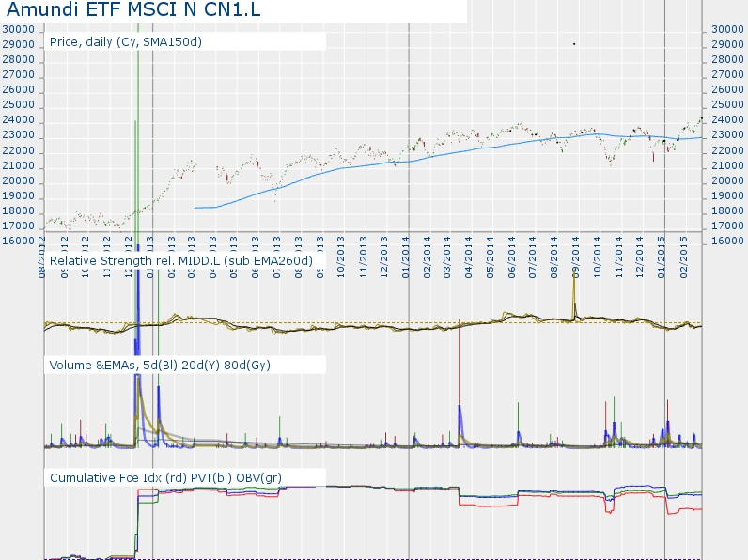Select 26000 on the left price axis
Screen dimensions: 748x560
(x=19, y=89)
